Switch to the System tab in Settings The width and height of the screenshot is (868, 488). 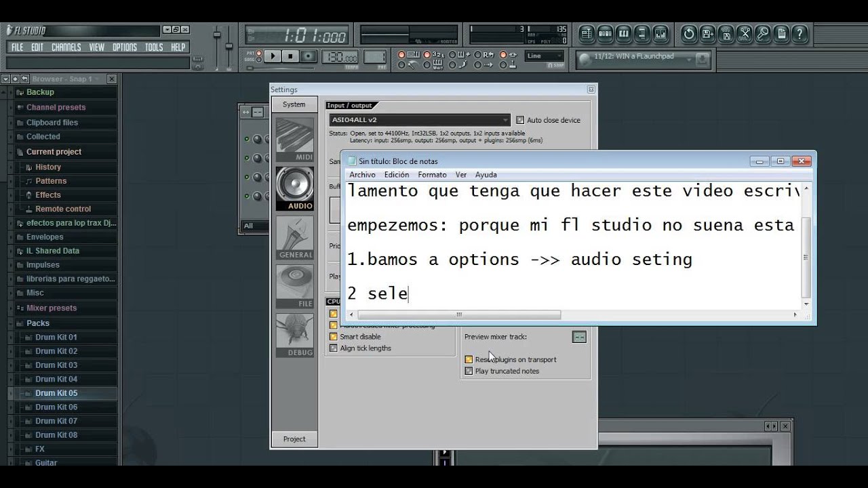[x=294, y=104]
